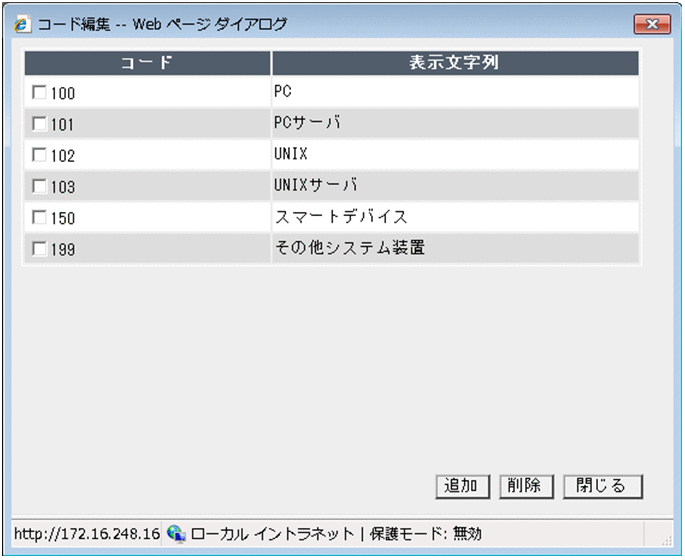Click the 保護モード: 無効 status text

[426, 534]
